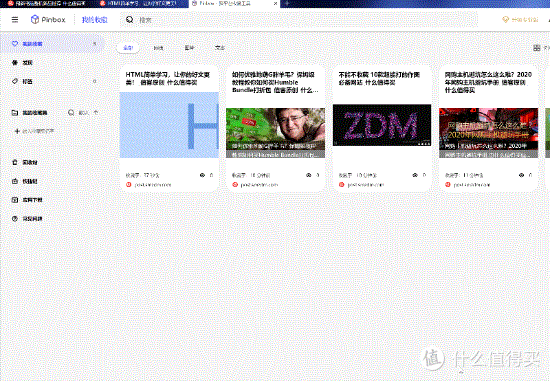The width and height of the screenshot is (550, 381).
Task: Click the gold diamond membership link
Action: [520, 20]
